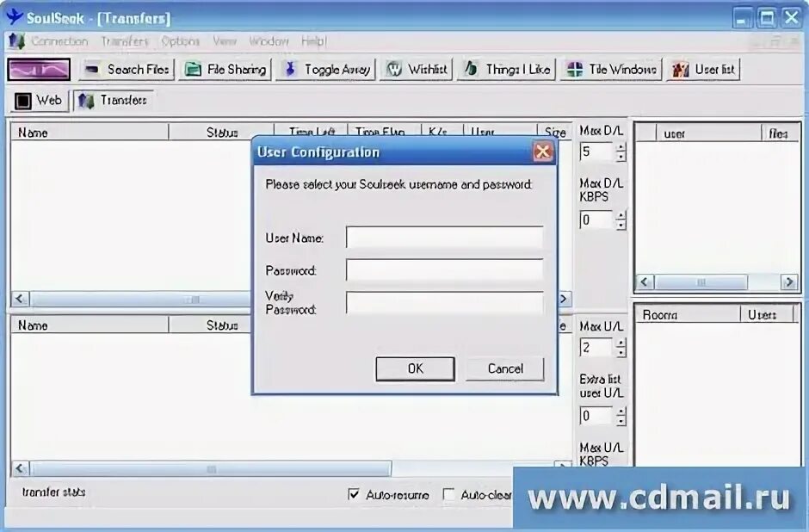Open the Help menu

[x=313, y=41]
